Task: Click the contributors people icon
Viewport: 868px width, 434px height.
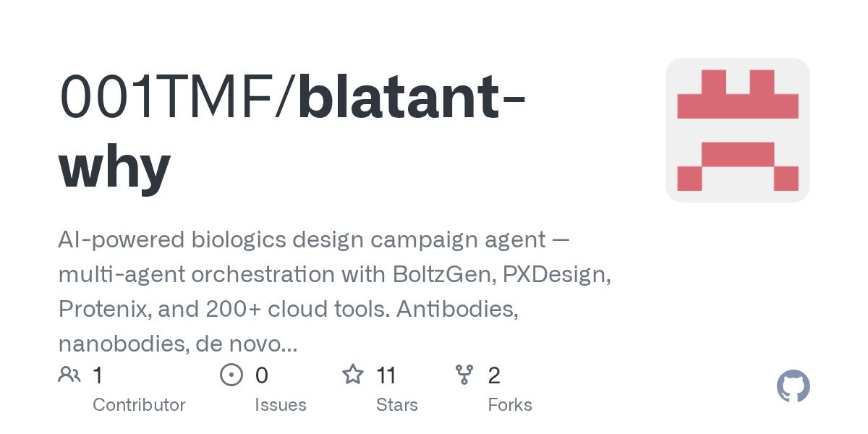Action: tap(69, 375)
